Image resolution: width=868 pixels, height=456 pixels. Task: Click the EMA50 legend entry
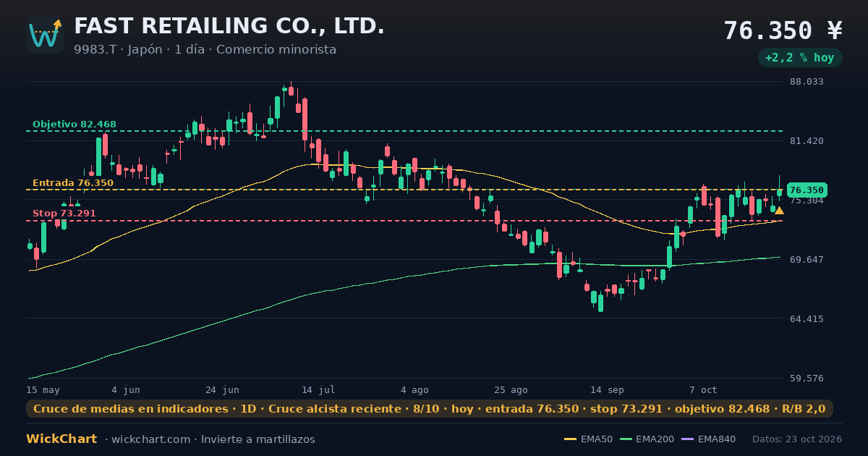[588, 439]
